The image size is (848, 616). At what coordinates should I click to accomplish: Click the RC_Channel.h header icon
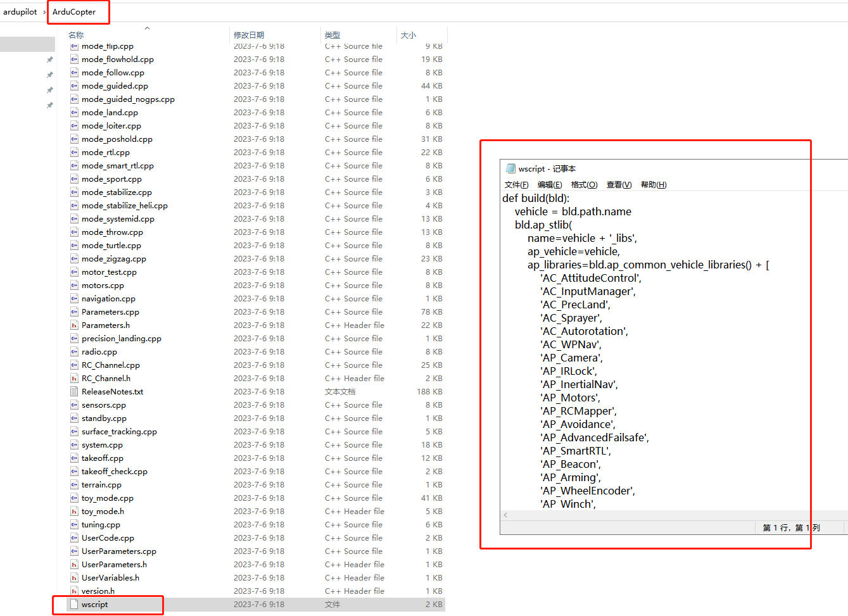pyautogui.click(x=74, y=379)
